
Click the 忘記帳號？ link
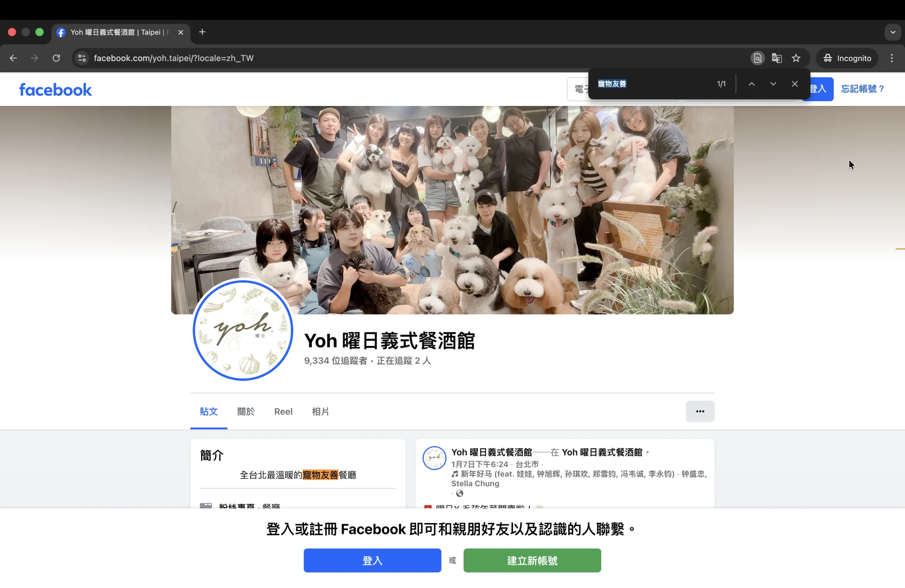[x=862, y=89]
